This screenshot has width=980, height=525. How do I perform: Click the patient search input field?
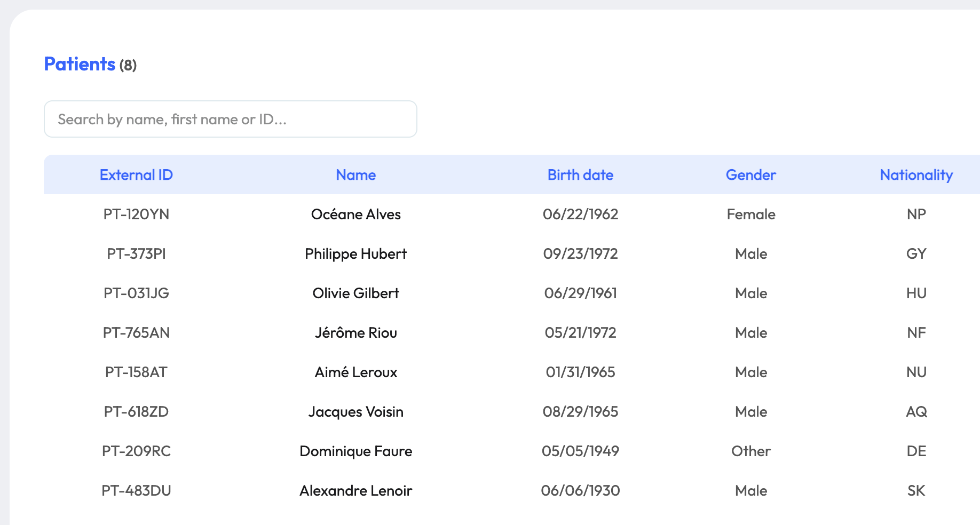pos(230,119)
